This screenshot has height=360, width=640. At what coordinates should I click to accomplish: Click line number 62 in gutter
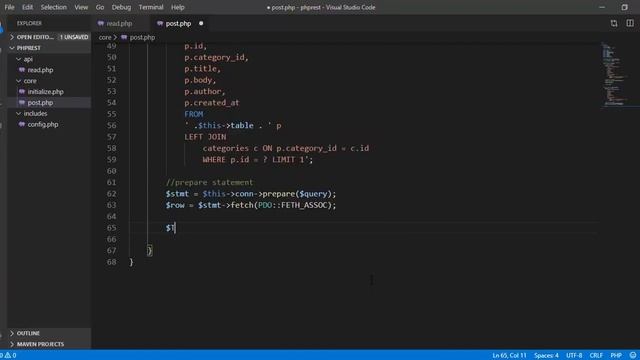pyautogui.click(x=111, y=194)
